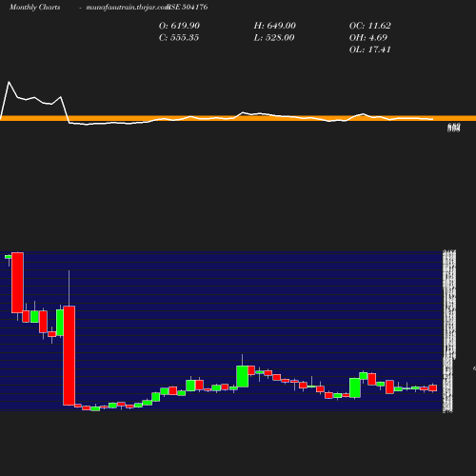
Task: Click the low value "L: 528.00"
Action: pyautogui.click(x=274, y=38)
